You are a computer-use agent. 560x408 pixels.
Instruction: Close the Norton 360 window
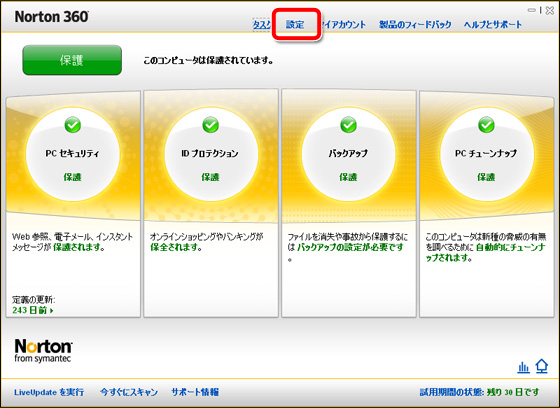click(x=550, y=11)
